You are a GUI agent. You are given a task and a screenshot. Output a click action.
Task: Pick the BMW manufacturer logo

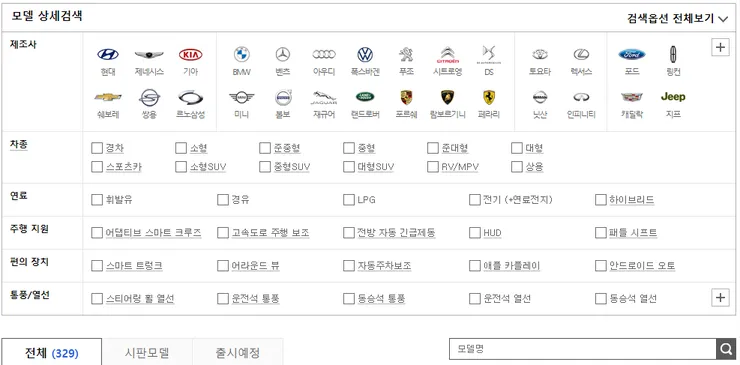tap(242, 55)
